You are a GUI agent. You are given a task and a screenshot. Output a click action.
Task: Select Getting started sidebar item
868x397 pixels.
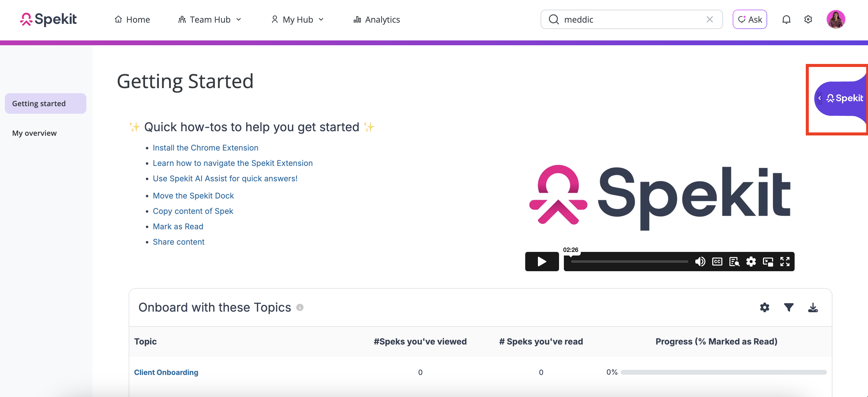(46, 103)
